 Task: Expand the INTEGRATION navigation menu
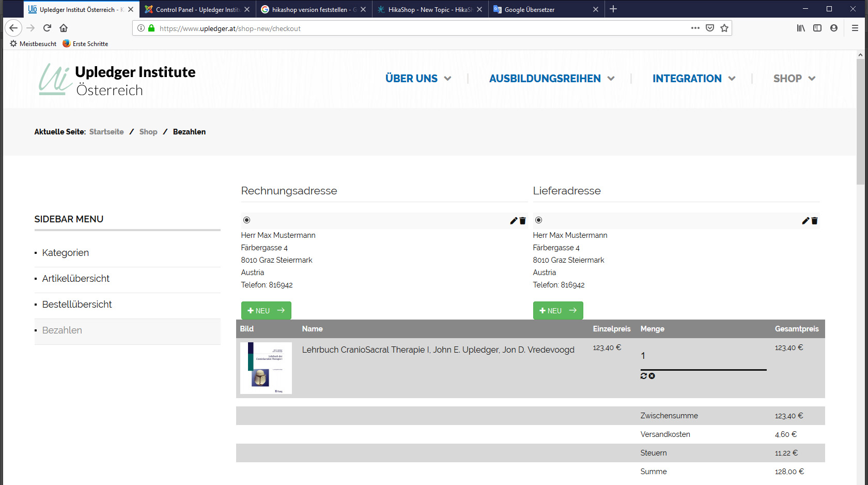point(693,79)
